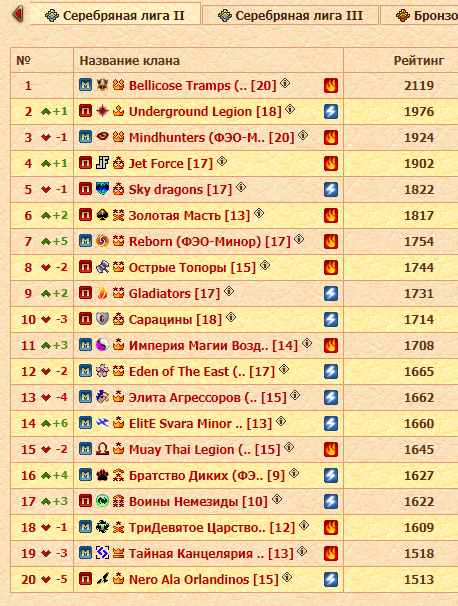
Task: Click the lightning icon in Underground Legion row
Action: pyautogui.click(x=331, y=111)
